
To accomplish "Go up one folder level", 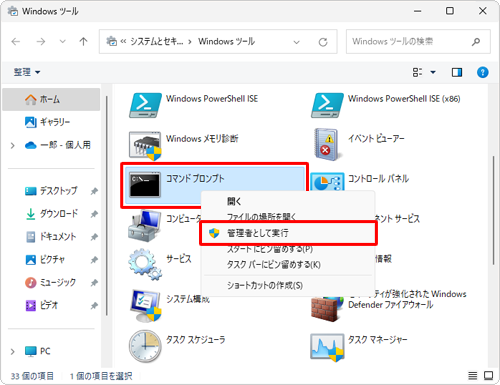I will point(83,42).
